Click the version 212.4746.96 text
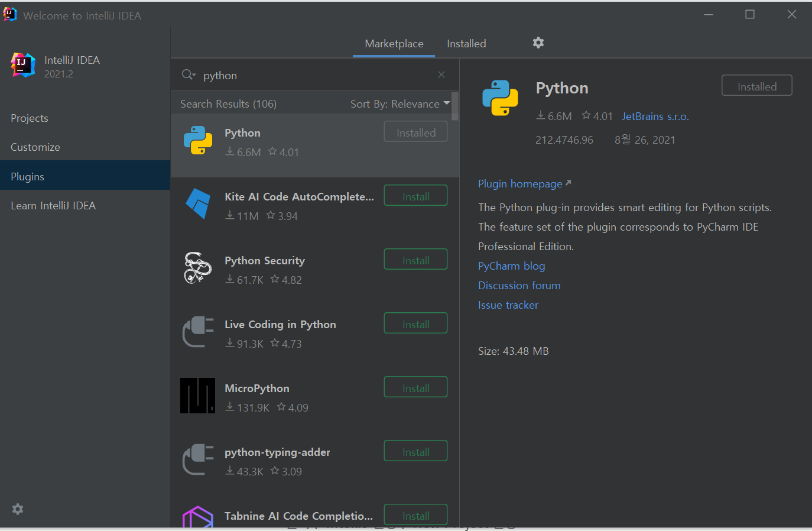 [x=564, y=140]
